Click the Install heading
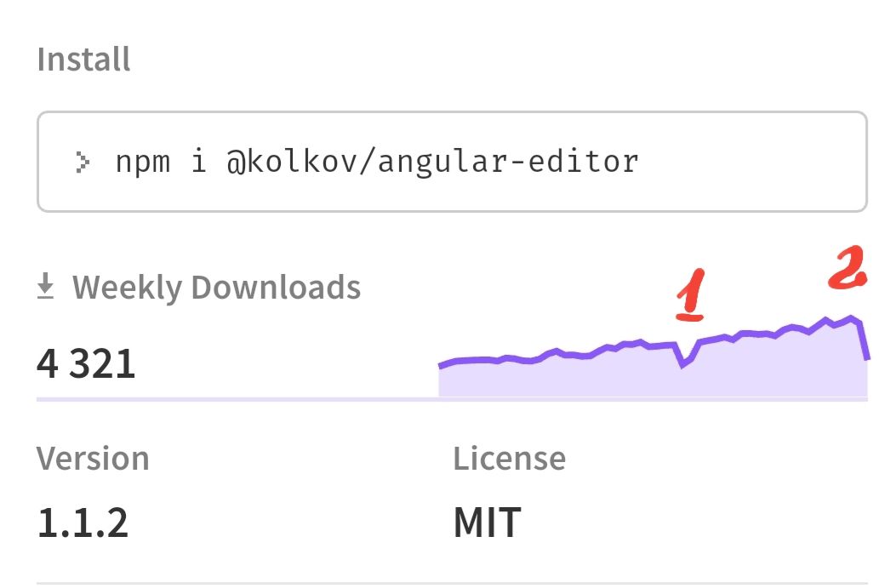 [x=83, y=60]
